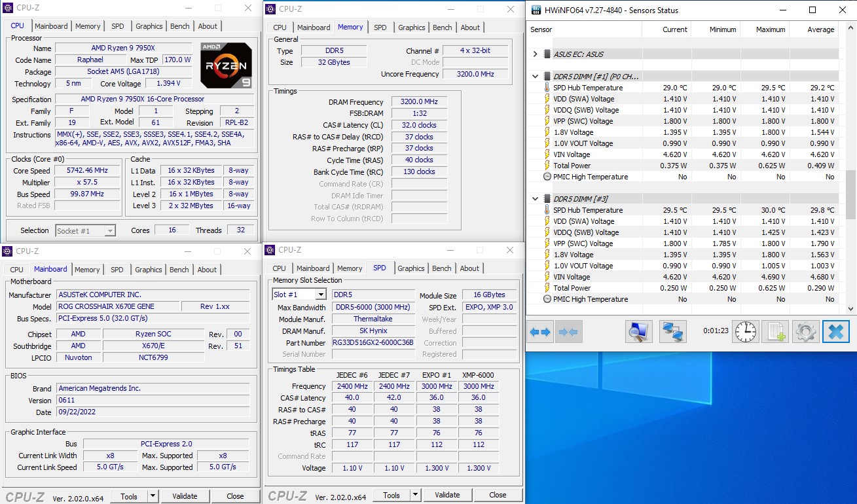
Task: Click Validate button in the SPD CPU-Z window
Action: pos(447,495)
